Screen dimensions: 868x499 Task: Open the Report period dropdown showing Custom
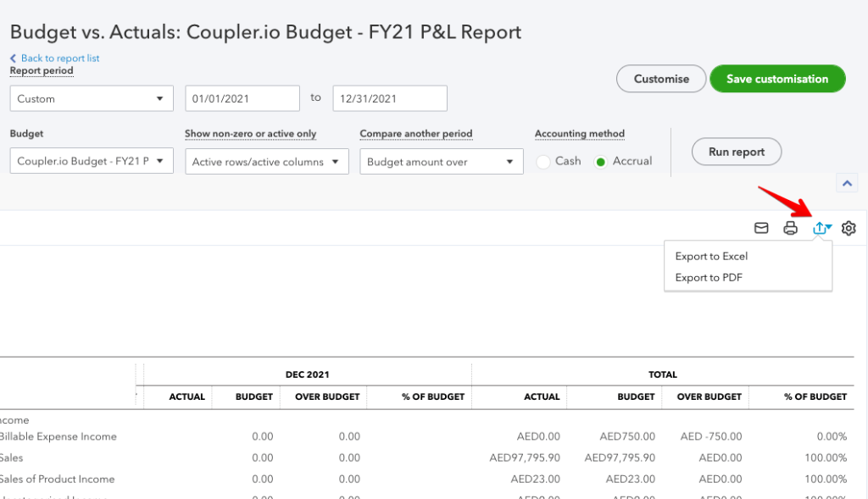tap(91, 97)
